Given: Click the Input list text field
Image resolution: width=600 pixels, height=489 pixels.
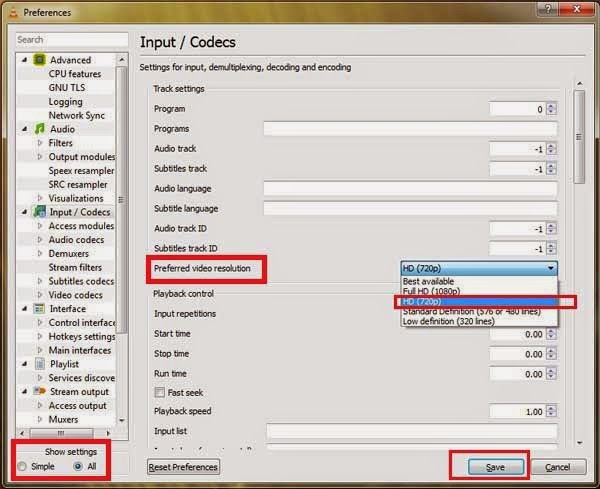Looking at the screenshot, I should (411, 431).
